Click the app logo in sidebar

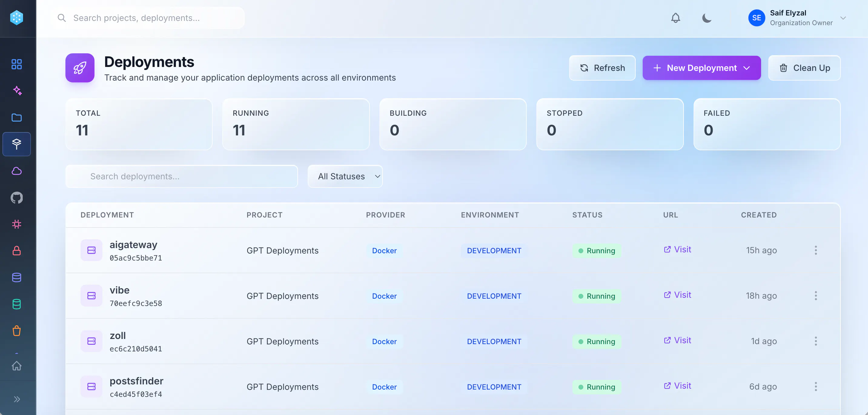(x=17, y=18)
